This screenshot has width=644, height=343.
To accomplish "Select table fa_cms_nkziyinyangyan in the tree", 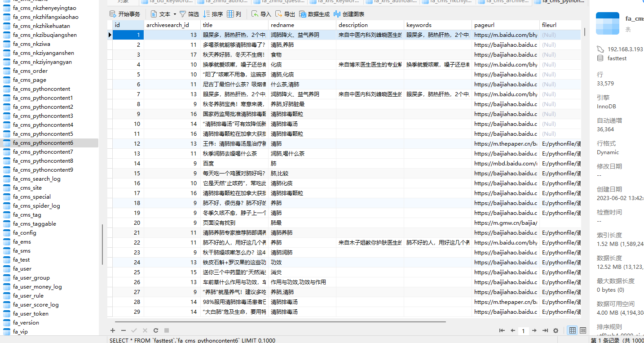I will coord(42,62).
